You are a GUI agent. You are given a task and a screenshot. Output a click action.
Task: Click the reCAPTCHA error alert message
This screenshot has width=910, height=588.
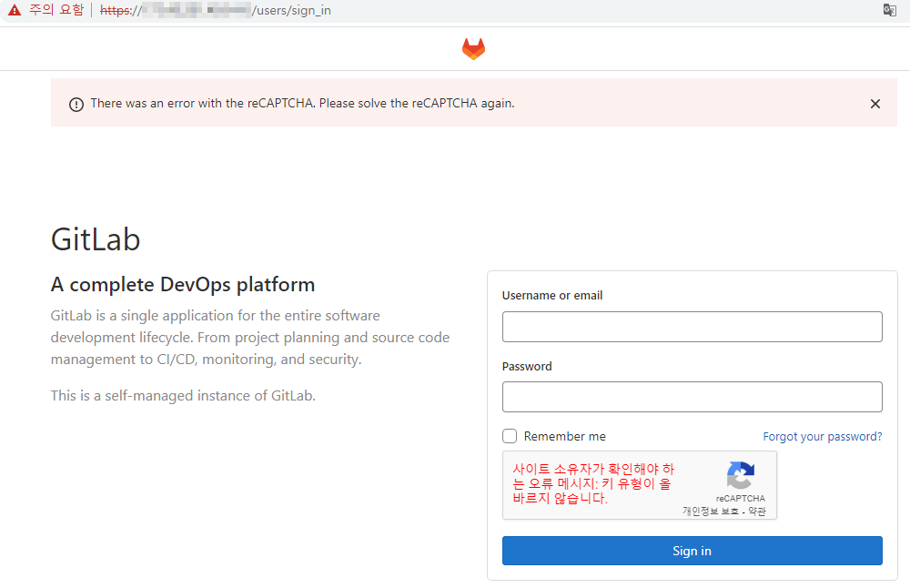tap(302, 104)
